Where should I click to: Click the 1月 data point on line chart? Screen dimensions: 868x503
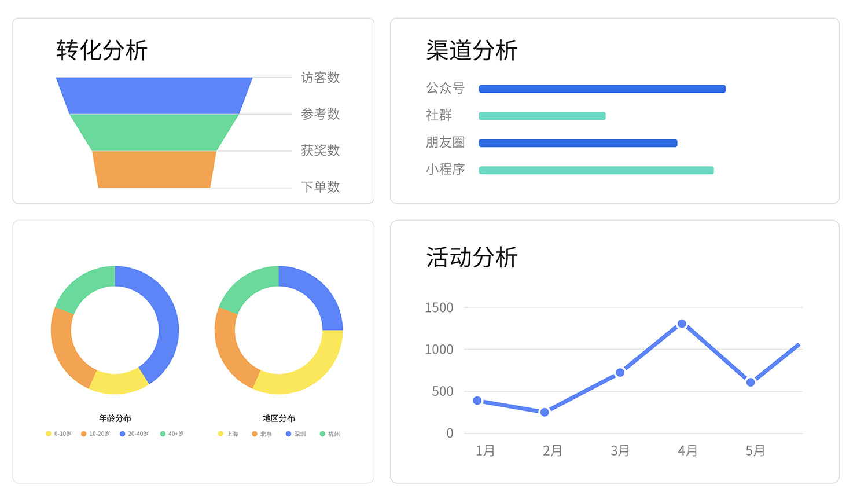pos(477,401)
